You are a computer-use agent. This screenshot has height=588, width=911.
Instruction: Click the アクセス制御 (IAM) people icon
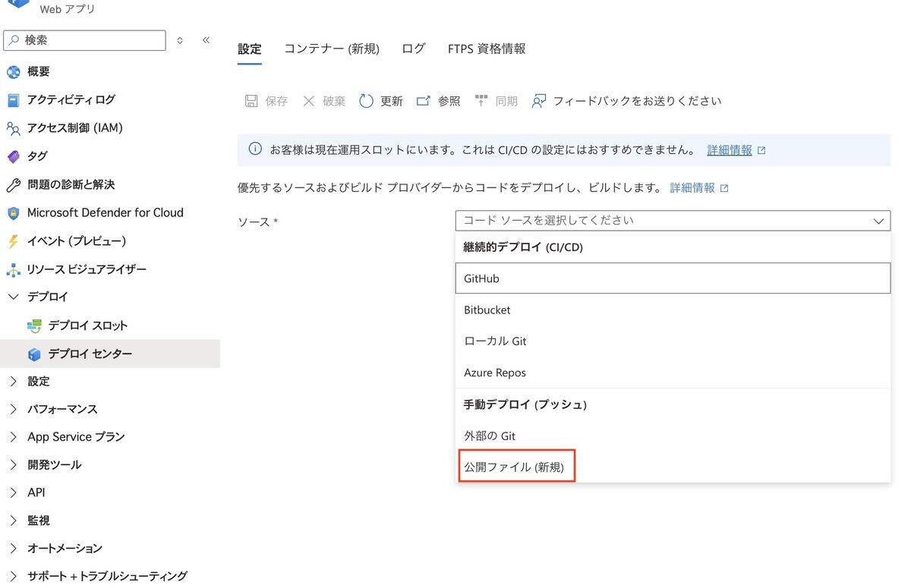(x=13, y=128)
